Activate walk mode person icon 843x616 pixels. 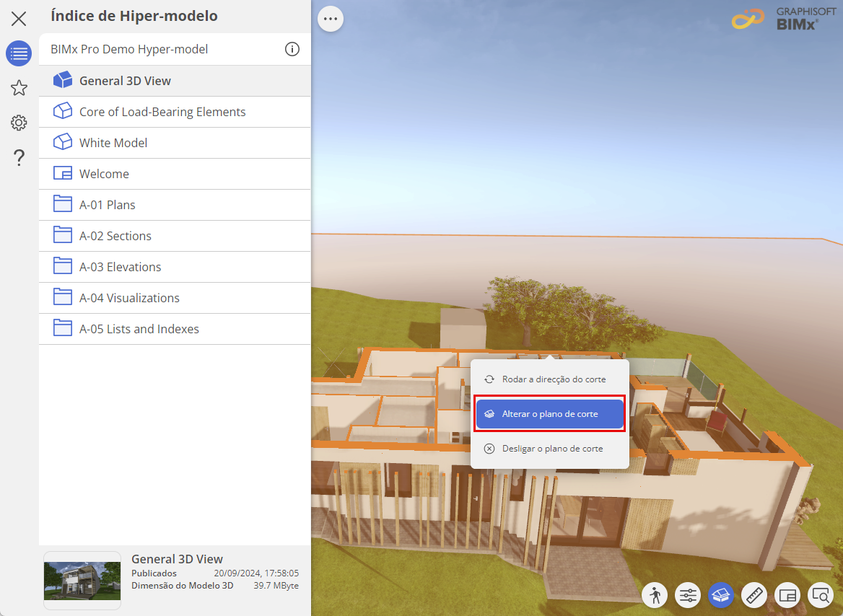tap(655, 595)
